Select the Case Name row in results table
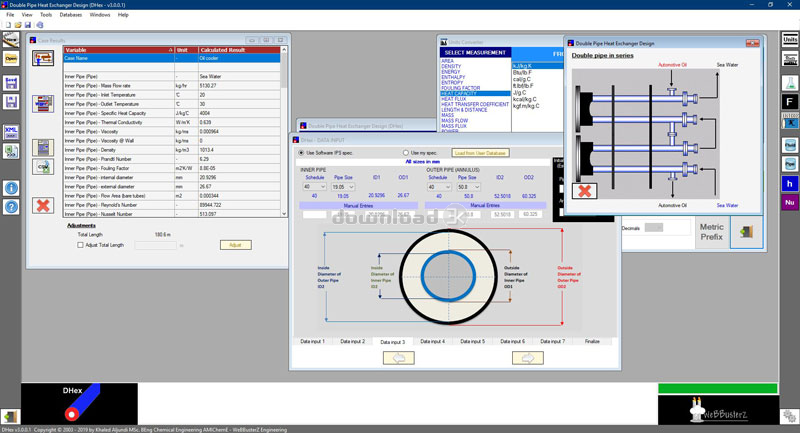This screenshot has width=800, height=433. coord(172,58)
